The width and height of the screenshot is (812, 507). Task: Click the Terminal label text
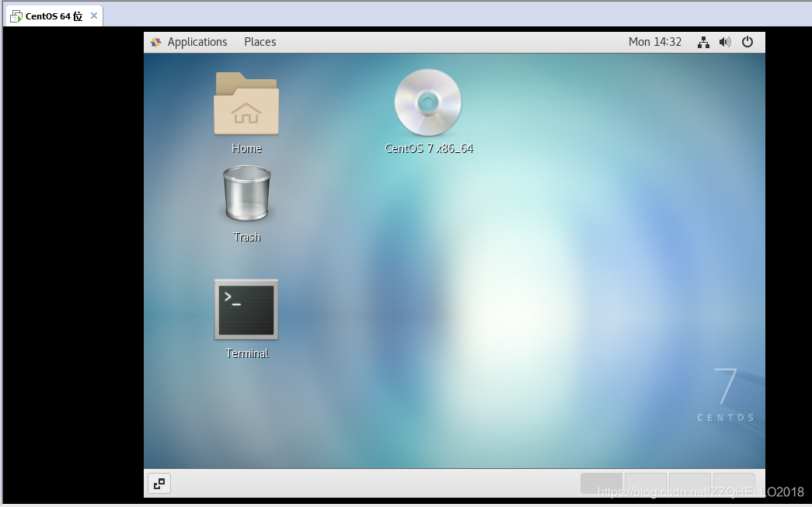click(246, 353)
